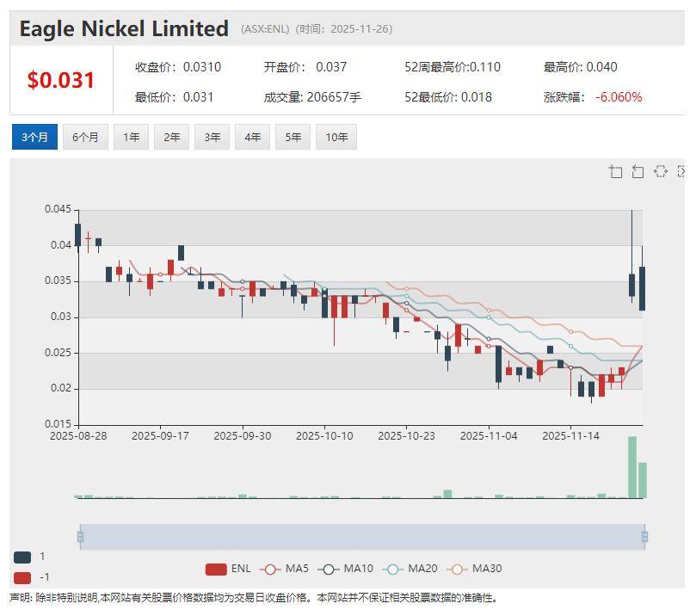
Task: Click the restore chart icon
Action: click(x=661, y=171)
